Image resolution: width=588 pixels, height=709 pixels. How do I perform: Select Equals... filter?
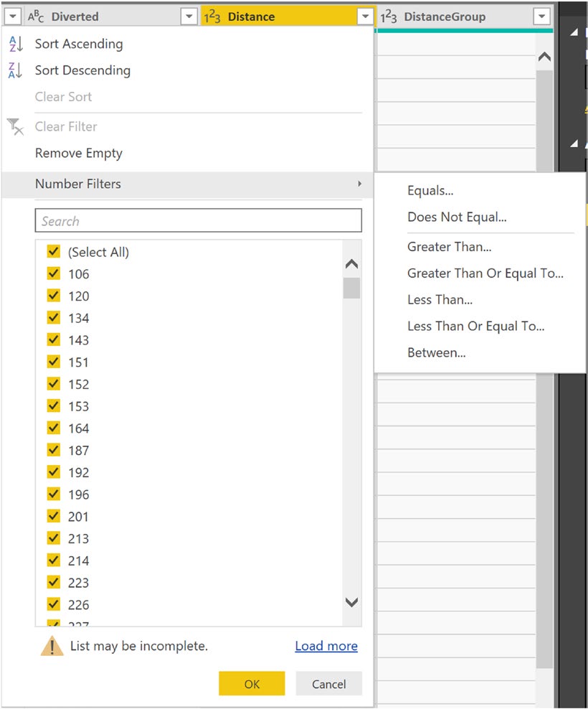tap(430, 190)
